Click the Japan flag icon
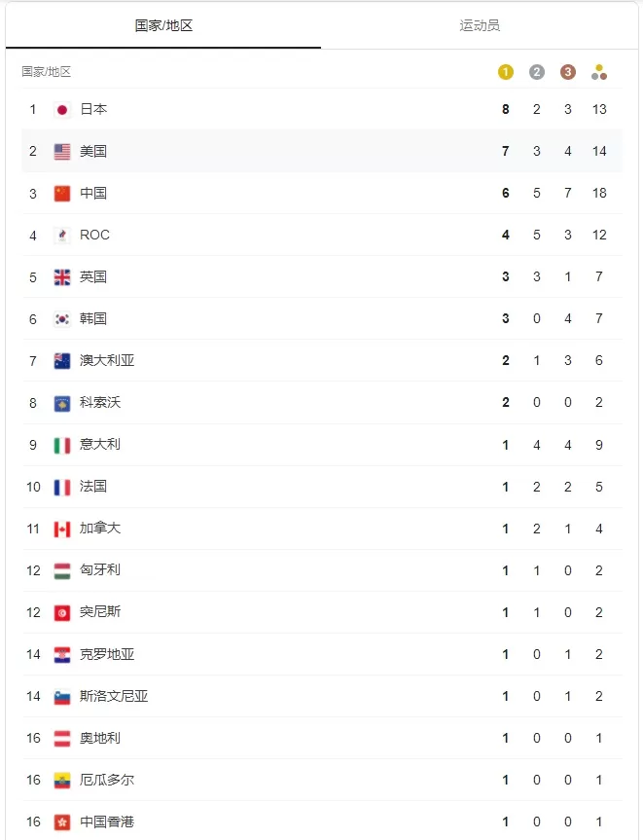Viewport: 643px width, 840px height. 62,110
